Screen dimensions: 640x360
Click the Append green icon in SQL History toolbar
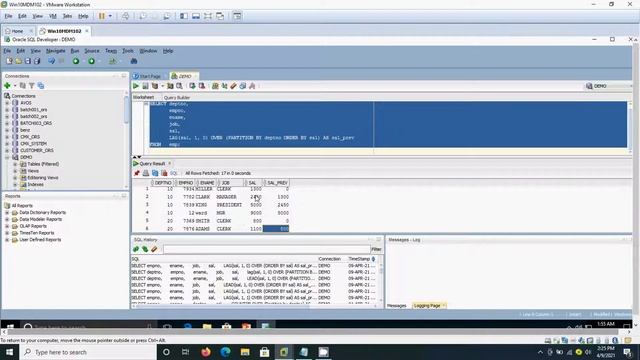pos(136,249)
